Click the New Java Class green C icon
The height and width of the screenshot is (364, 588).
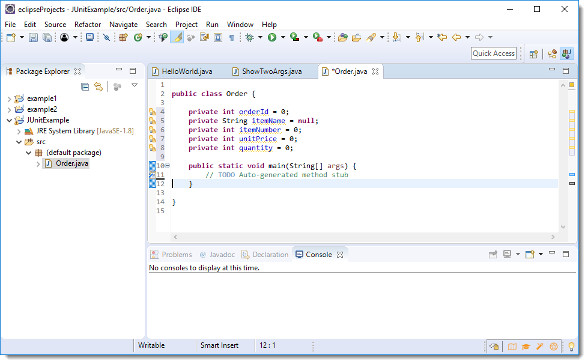click(138, 37)
